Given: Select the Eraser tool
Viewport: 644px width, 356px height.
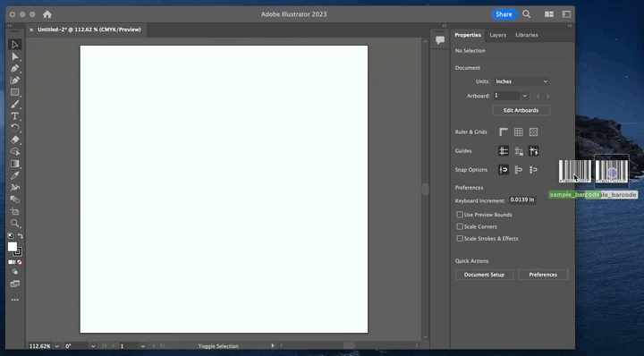Looking at the screenshot, I should 15,140.
